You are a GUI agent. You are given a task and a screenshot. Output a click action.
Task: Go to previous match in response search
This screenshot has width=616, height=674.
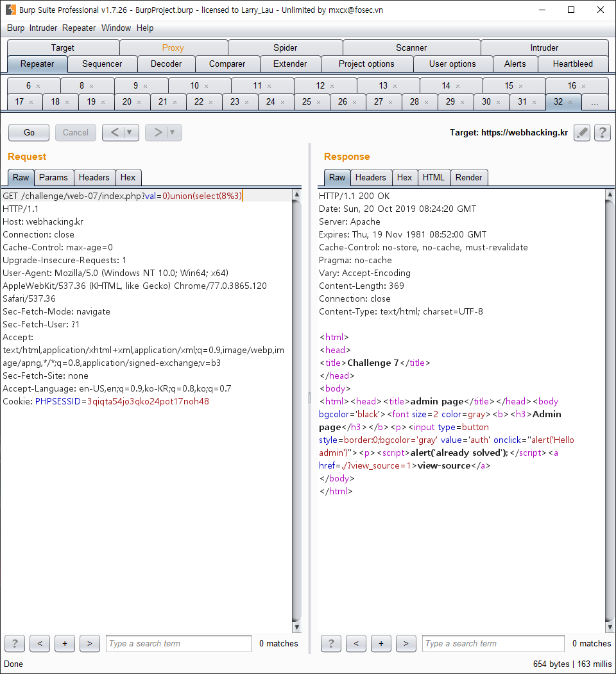pos(356,643)
